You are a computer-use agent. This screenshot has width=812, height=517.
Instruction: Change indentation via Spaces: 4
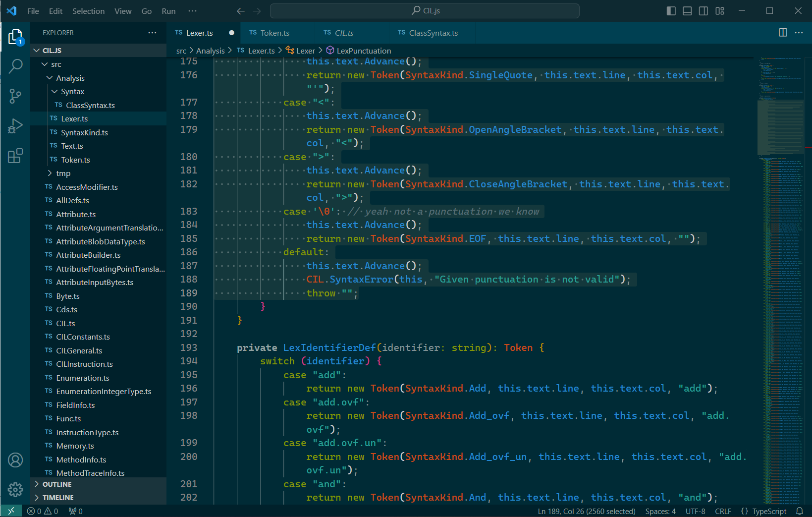pyautogui.click(x=660, y=511)
